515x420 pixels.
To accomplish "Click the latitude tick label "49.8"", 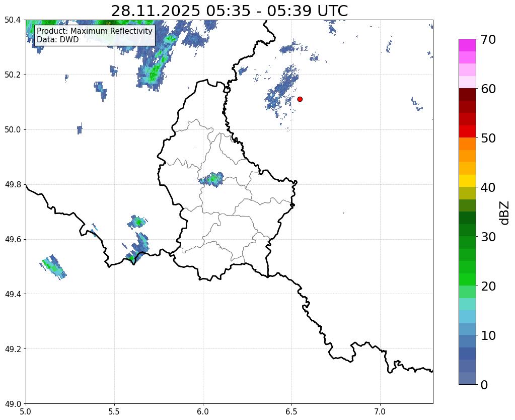I will pos(13,185).
